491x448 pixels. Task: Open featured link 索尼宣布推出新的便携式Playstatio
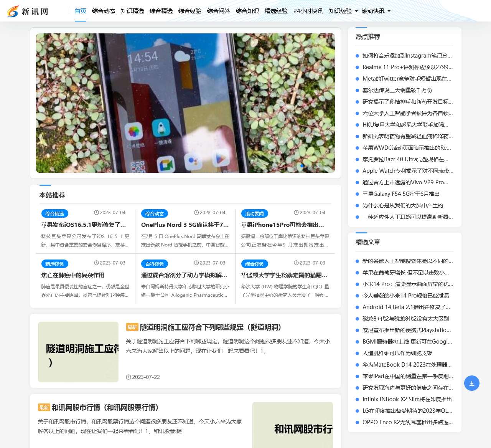[x=407, y=330]
